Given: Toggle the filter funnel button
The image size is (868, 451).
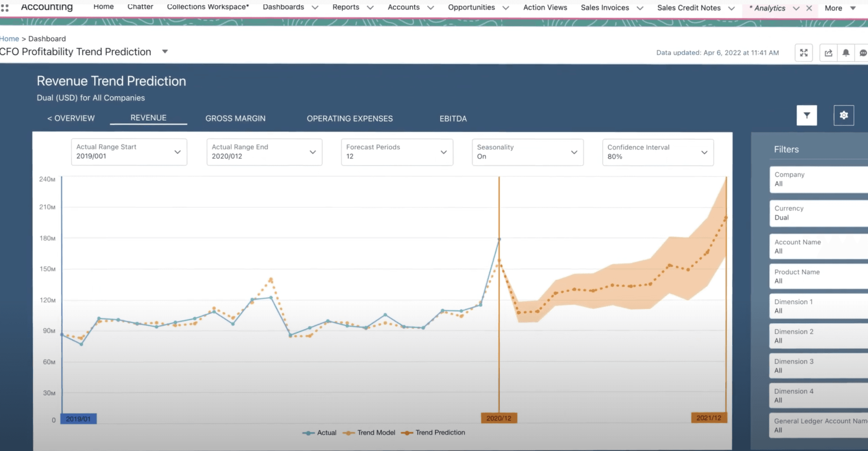Looking at the screenshot, I should (807, 115).
